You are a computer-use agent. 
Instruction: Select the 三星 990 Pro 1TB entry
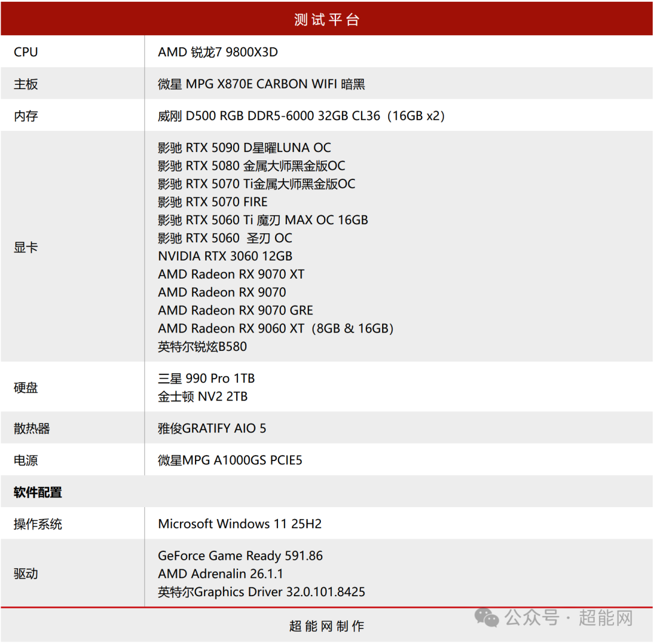pos(206,379)
